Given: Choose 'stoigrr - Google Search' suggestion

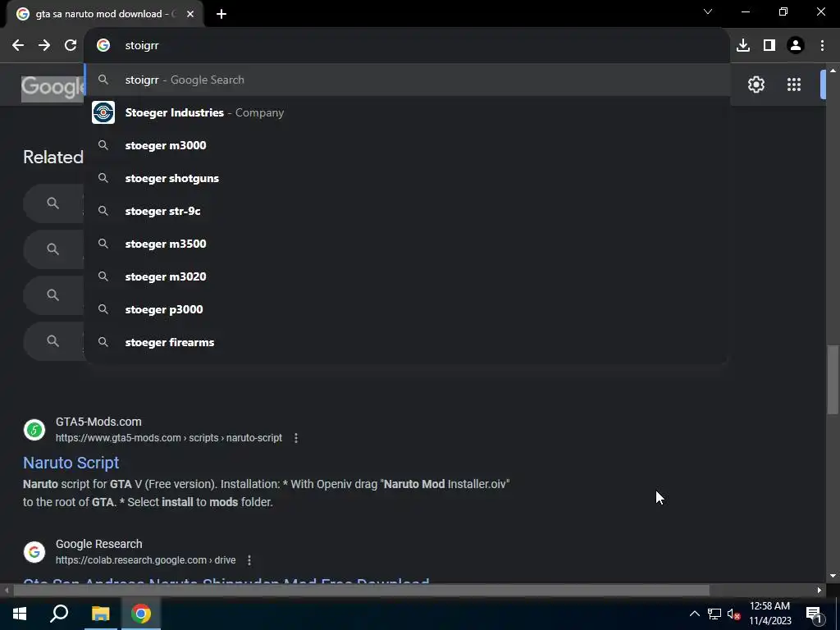Looking at the screenshot, I should [x=407, y=80].
